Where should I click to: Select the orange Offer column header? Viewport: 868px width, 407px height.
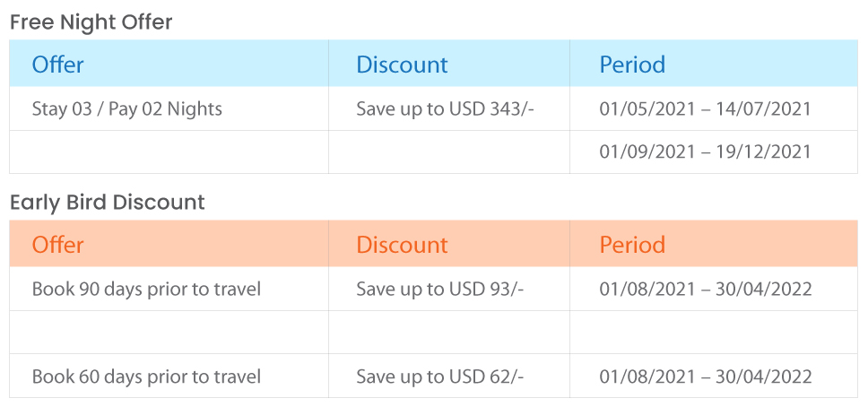coord(57,245)
